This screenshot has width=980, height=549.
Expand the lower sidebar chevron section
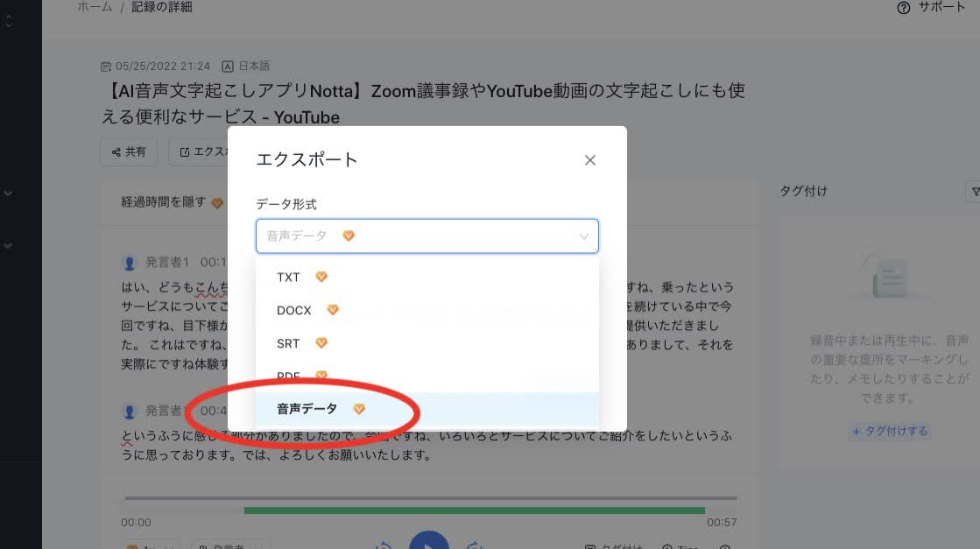point(8,246)
